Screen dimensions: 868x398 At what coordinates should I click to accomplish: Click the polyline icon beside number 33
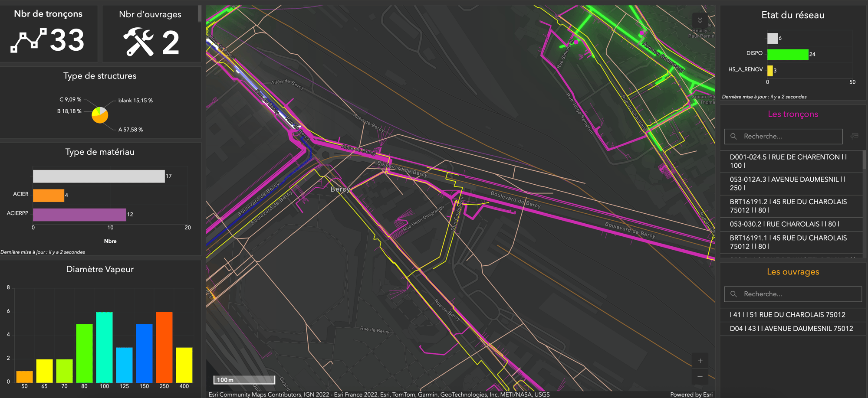point(28,40)
